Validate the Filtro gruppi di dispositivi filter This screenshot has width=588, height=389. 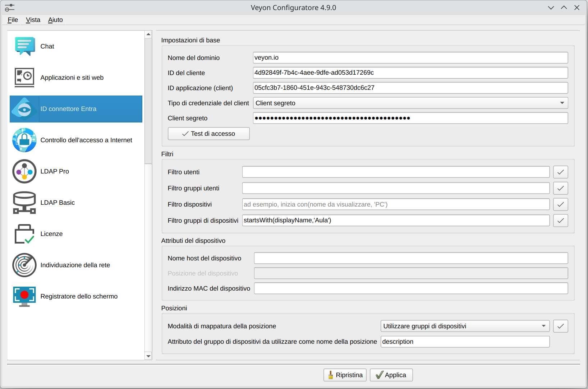tap(560, 221)
